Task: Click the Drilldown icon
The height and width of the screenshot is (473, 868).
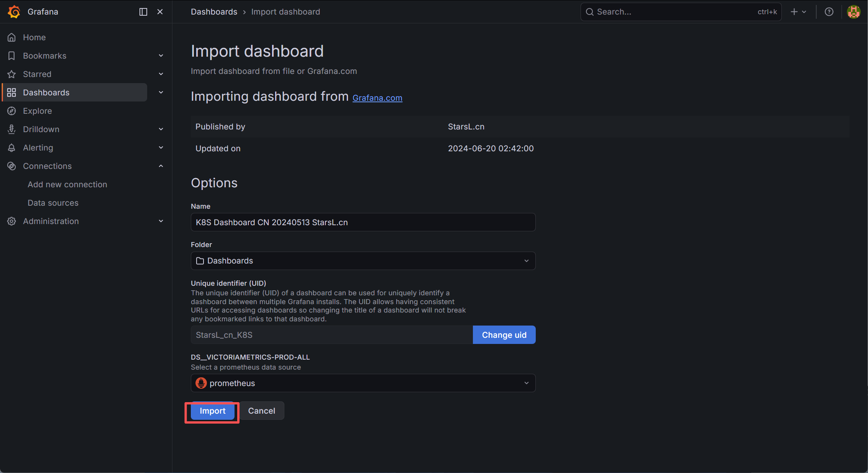Action: tap(11, 129)
